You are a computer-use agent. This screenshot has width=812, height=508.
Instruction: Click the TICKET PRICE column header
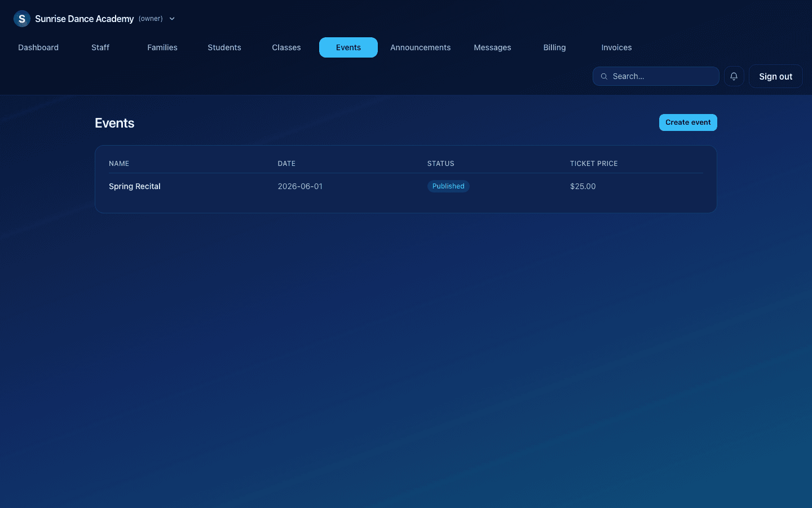click(x=594, y=164)
